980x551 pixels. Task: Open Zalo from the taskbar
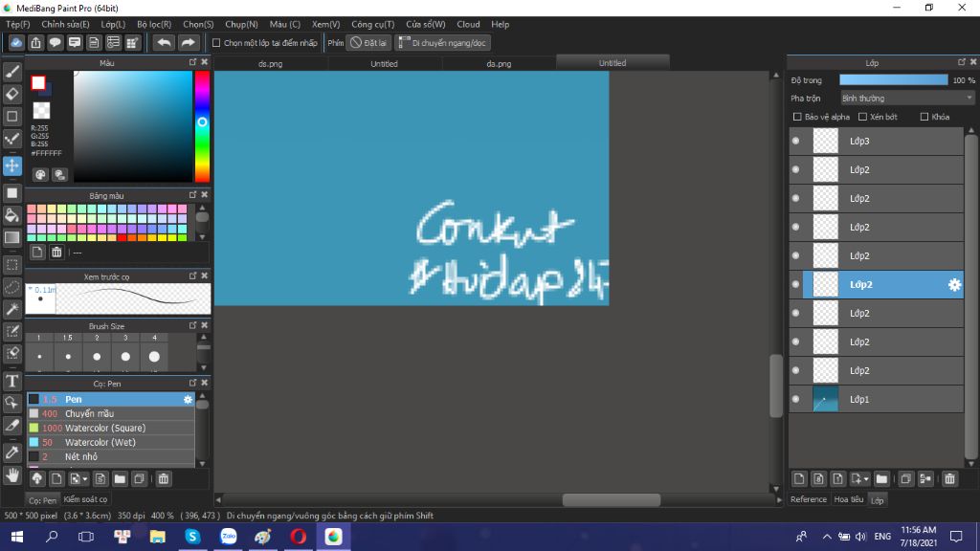(x=228, y=537)
